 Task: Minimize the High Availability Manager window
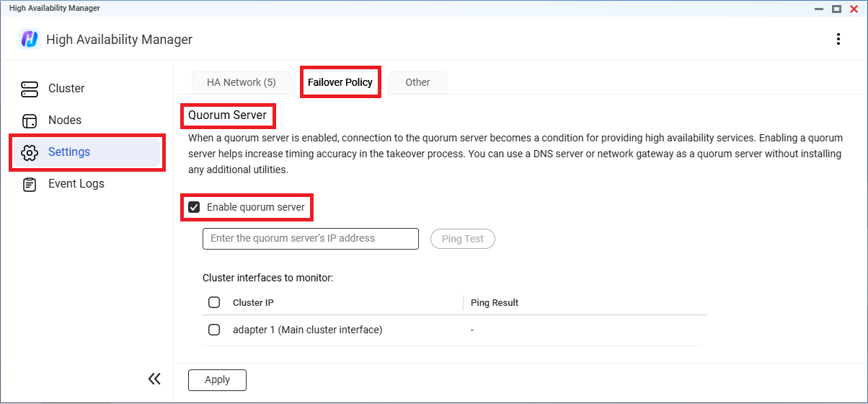pos(819,9)
